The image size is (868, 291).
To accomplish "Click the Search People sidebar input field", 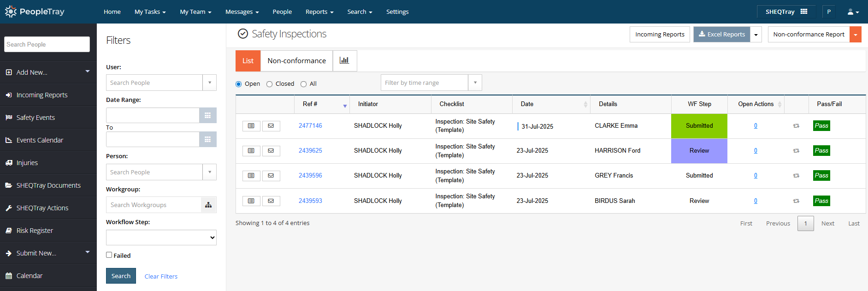I will [x=47, y=44].
